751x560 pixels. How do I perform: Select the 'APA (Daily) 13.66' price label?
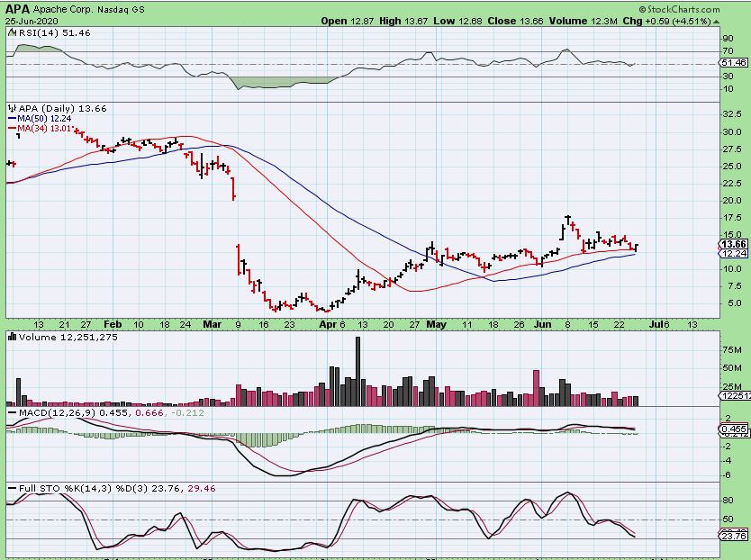tap(63, 109)
